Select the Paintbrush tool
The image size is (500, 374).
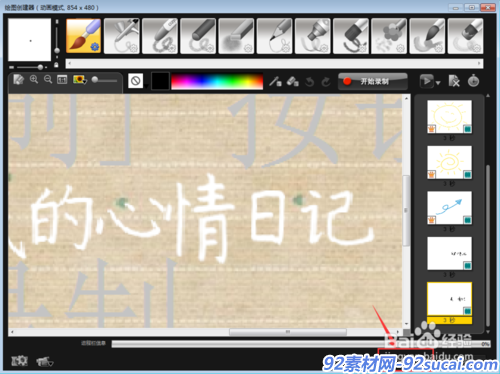84,36
